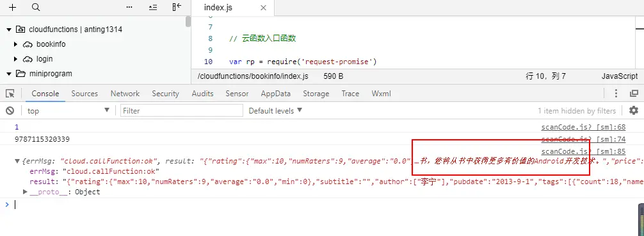The image size is (644, 236).
Task: Select the index.js editor tab
Action: tap(233, 8)
